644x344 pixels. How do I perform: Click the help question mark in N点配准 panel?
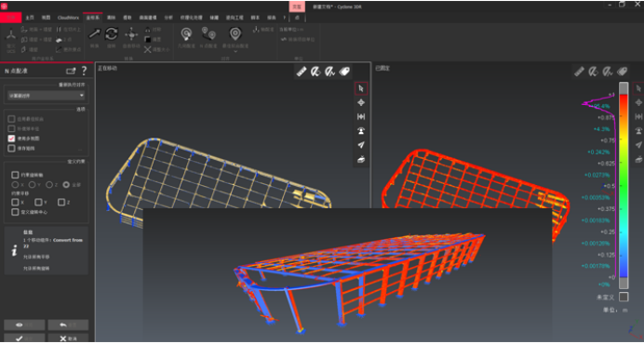[84, 71]
